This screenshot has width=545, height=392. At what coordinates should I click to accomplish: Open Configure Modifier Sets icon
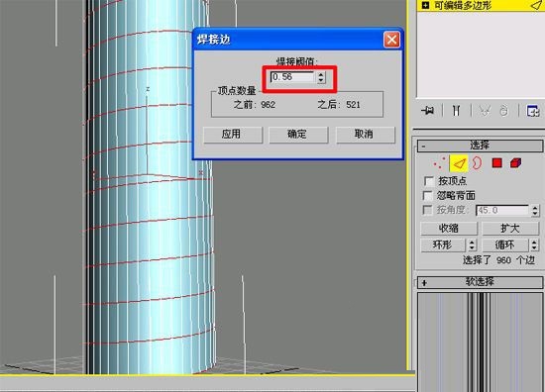click(533, 111)
